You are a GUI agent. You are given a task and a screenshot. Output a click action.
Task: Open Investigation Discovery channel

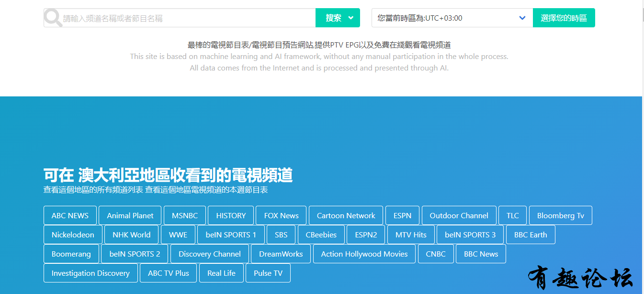[90, 273]
